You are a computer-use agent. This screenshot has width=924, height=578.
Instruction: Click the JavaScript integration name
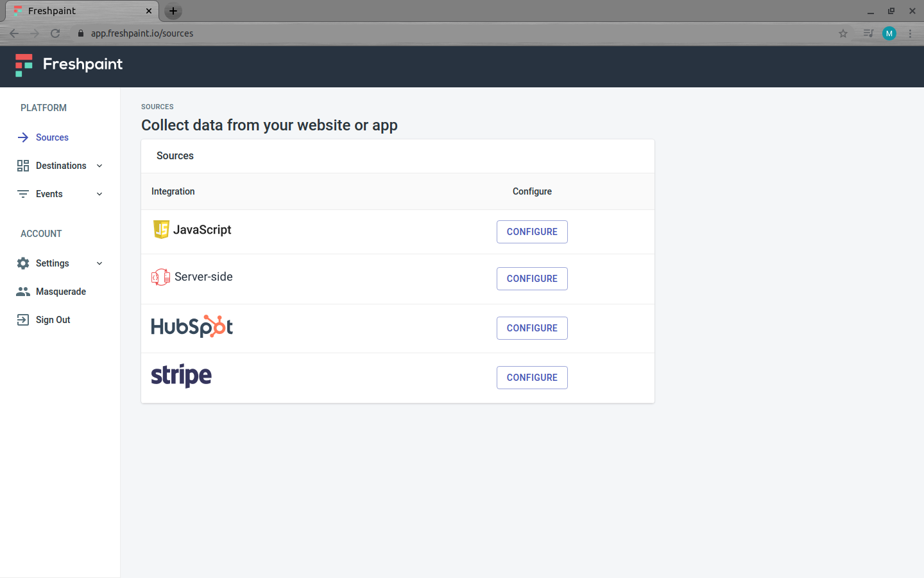202,229
